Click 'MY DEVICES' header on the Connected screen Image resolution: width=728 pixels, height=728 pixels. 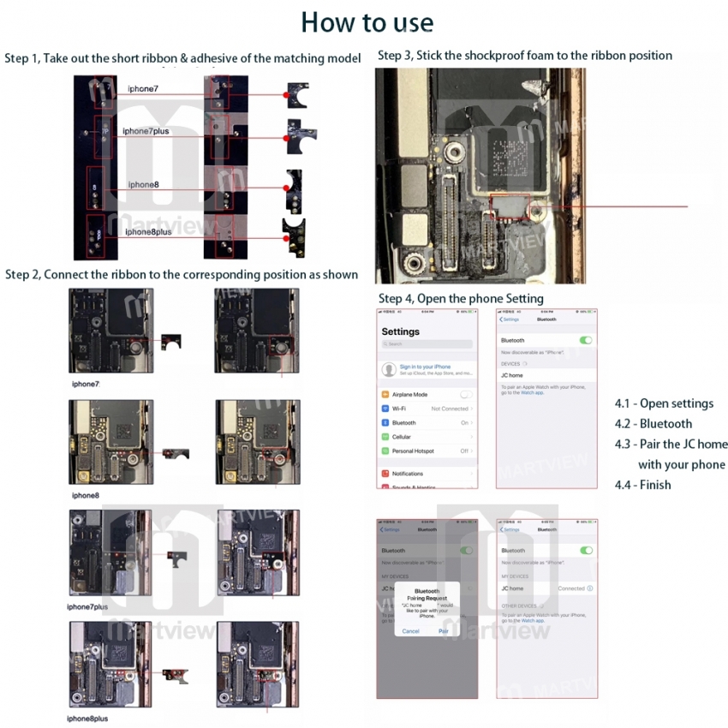(515, 576)
